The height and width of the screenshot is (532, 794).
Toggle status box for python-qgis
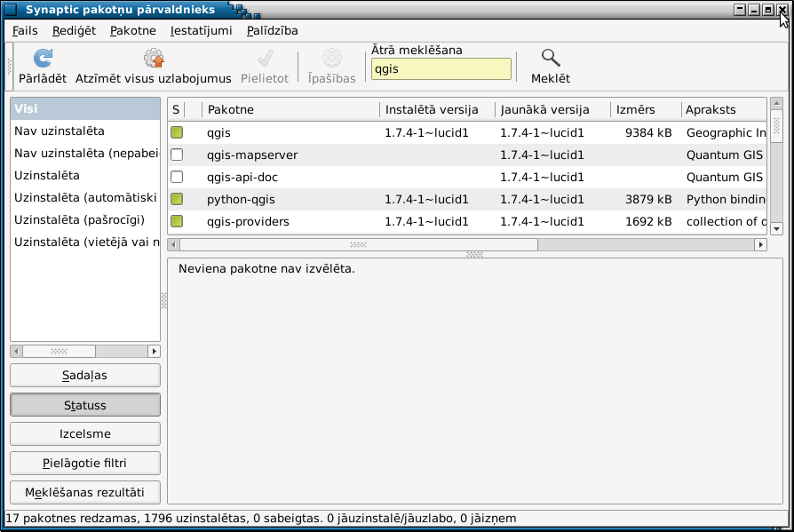(x=177, y=199)
